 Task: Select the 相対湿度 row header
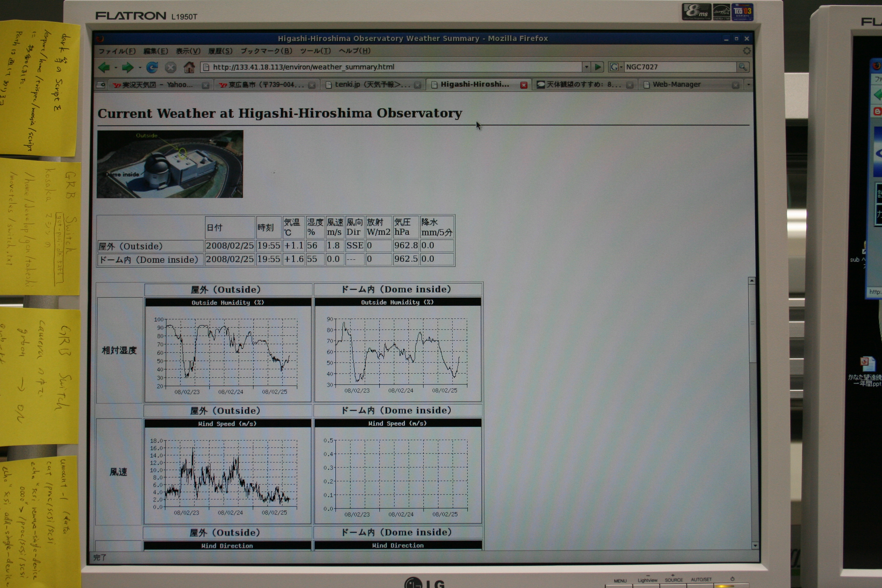(119, 350)
